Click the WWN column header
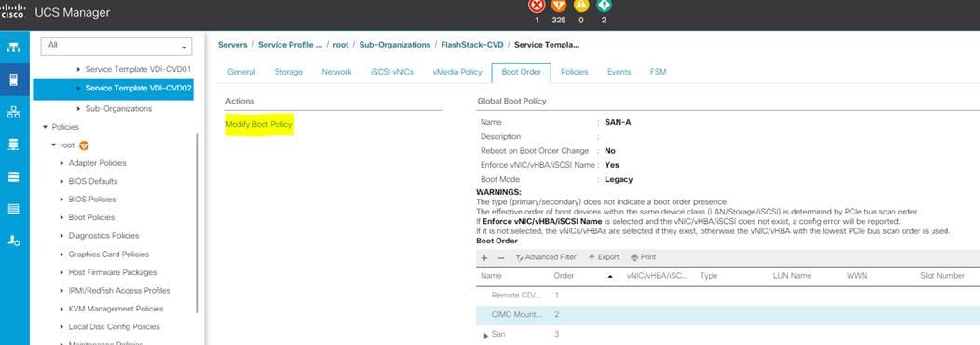Viewport: 980px width, 345px height. coord(857,276)
